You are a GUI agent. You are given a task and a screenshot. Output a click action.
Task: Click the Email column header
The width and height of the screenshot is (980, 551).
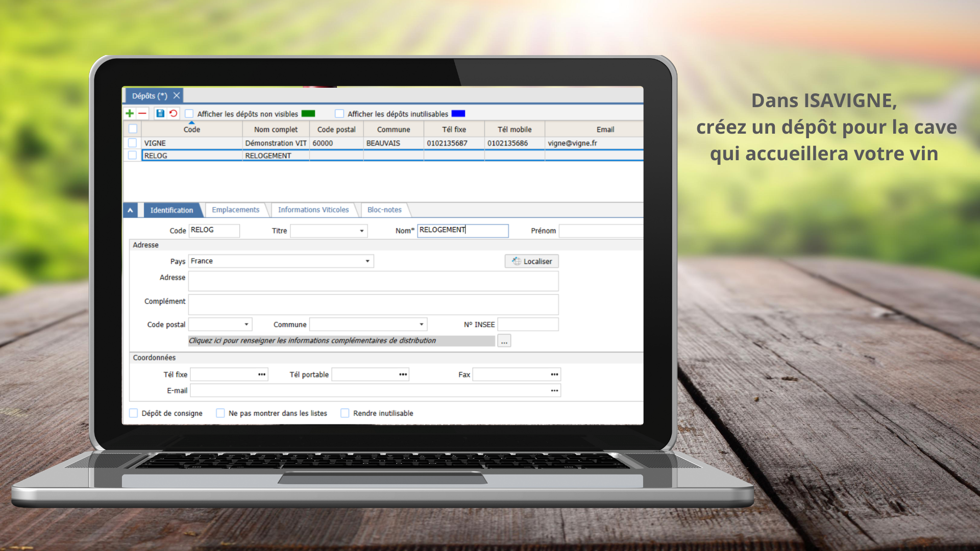pyautogui.click(x=594, y=130)
